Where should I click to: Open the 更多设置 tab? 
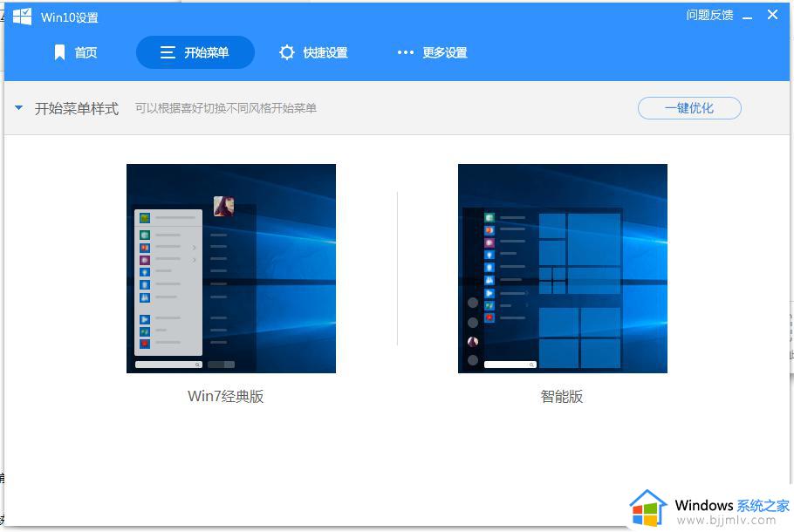432,52
